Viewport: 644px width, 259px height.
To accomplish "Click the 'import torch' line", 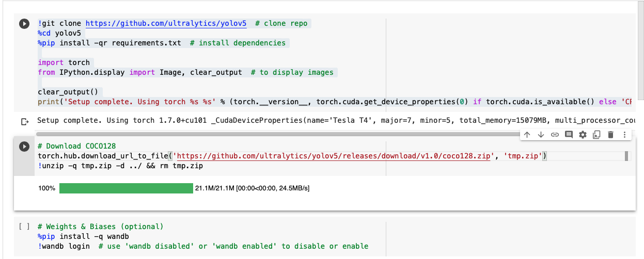I will 64,63.
